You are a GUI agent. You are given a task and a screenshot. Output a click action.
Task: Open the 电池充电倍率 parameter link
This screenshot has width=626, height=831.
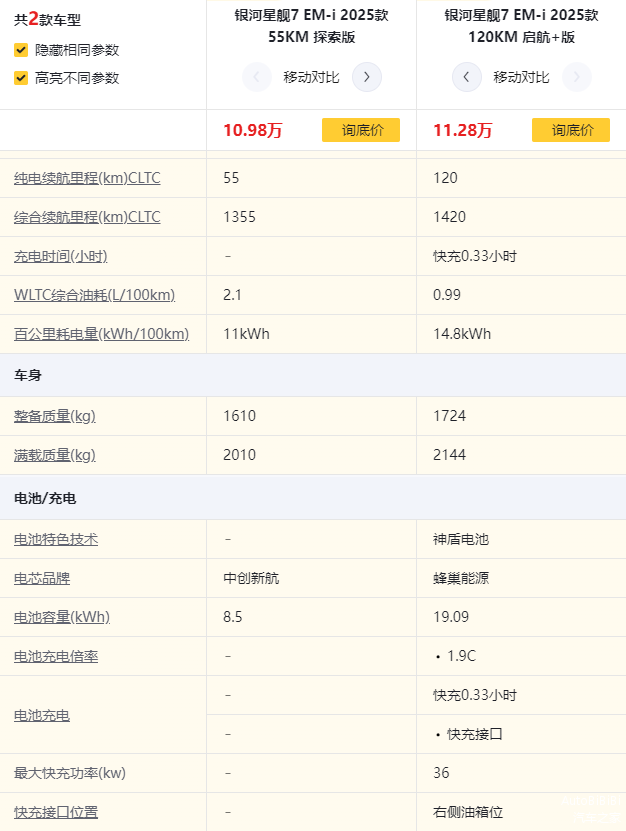pos(56,656)
